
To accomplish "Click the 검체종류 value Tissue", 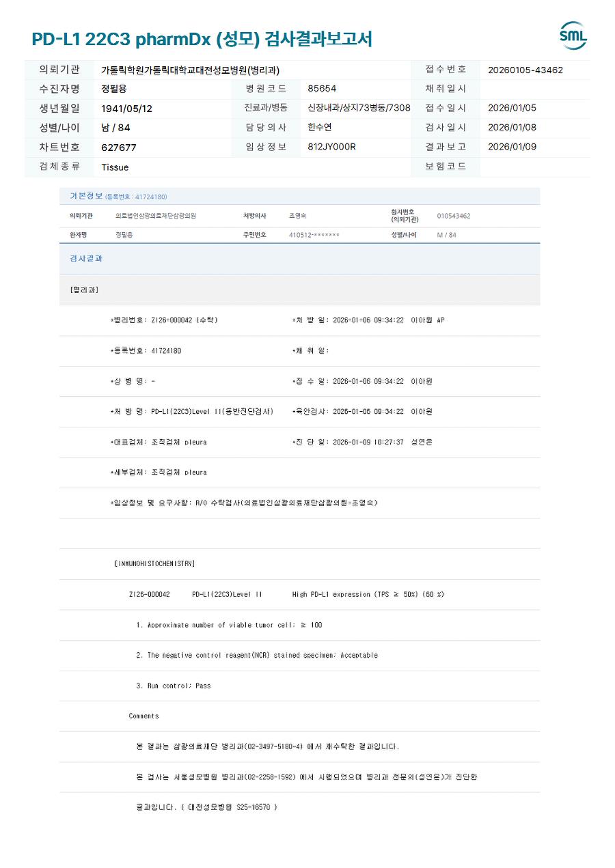I will (x=115, y=167).
